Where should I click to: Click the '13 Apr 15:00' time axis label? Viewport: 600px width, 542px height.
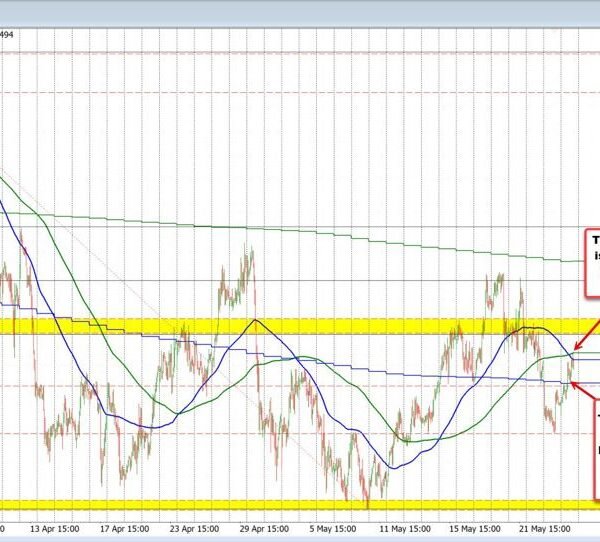pyautogui.click(x=55, y=529)
